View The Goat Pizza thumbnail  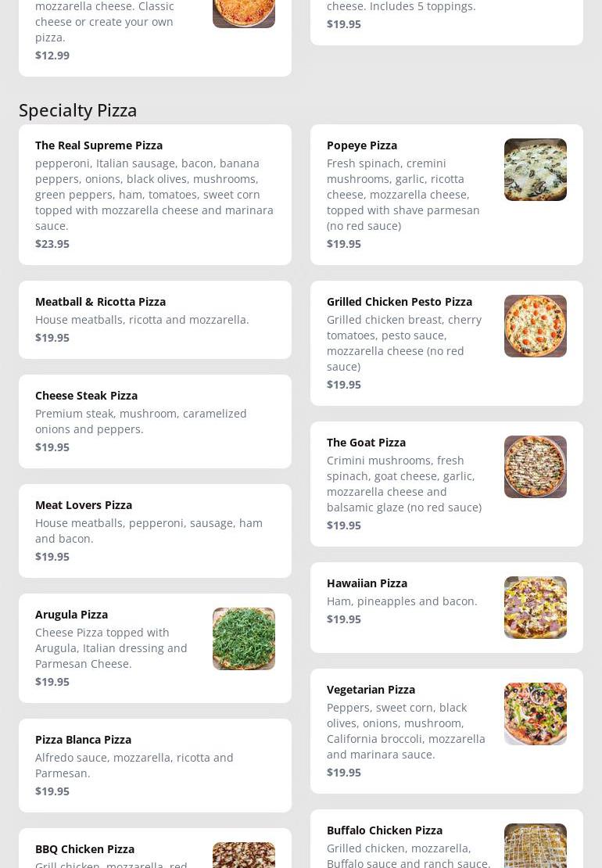tap(535, 467)
